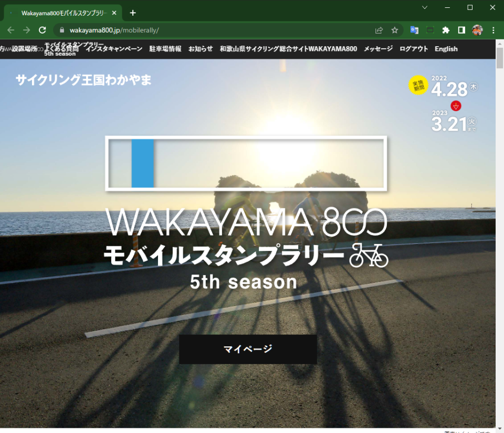
Task: Open the 駐車場情報 menu item
Action: click(165, 49)
